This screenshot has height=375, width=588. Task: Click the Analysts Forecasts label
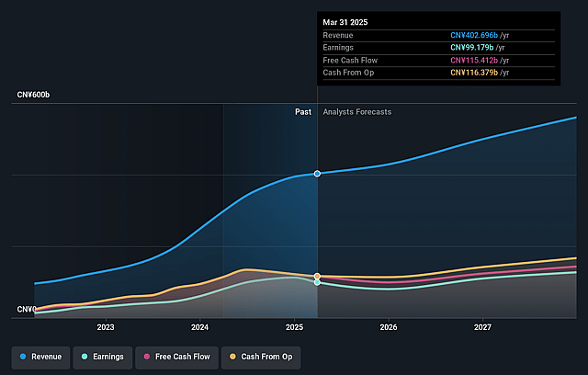pos(357,112)
